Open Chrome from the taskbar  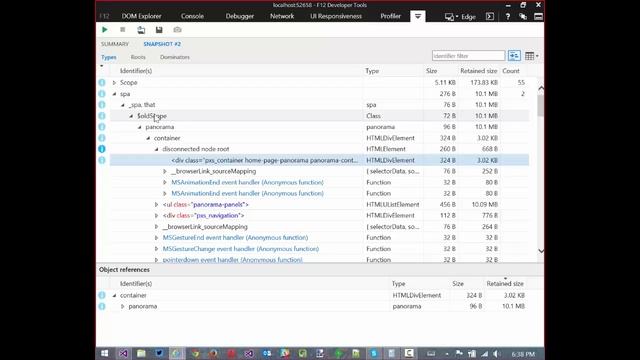tap(195, 353)
